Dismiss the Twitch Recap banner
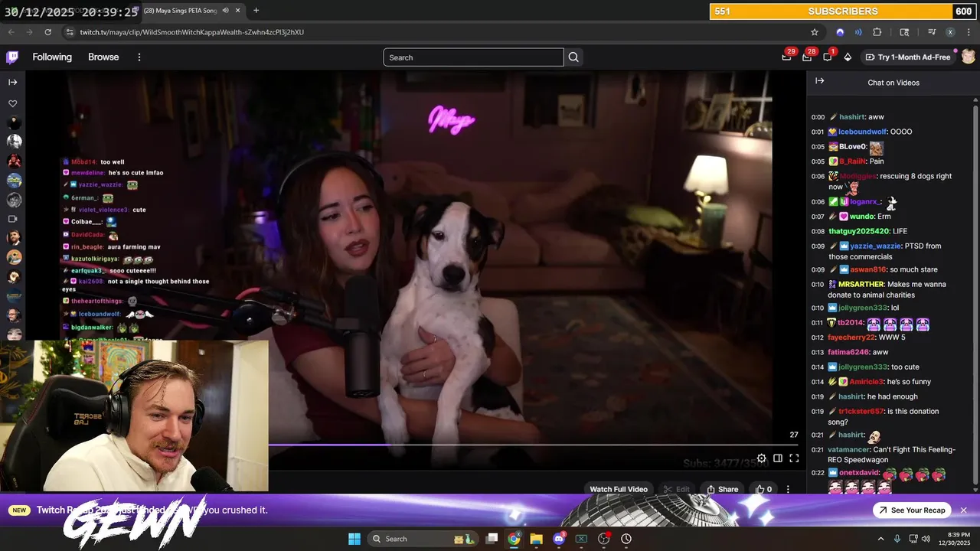 (x=964, y=510)
